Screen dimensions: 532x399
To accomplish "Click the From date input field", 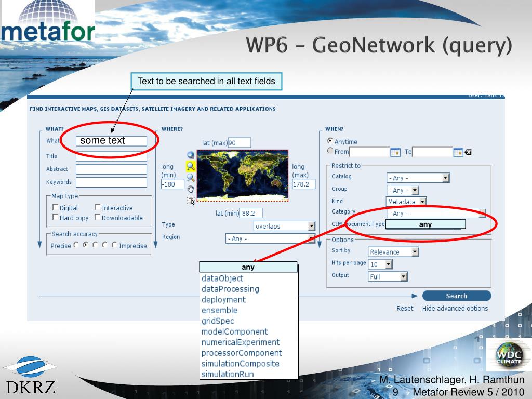I will [x=369, y=152].
